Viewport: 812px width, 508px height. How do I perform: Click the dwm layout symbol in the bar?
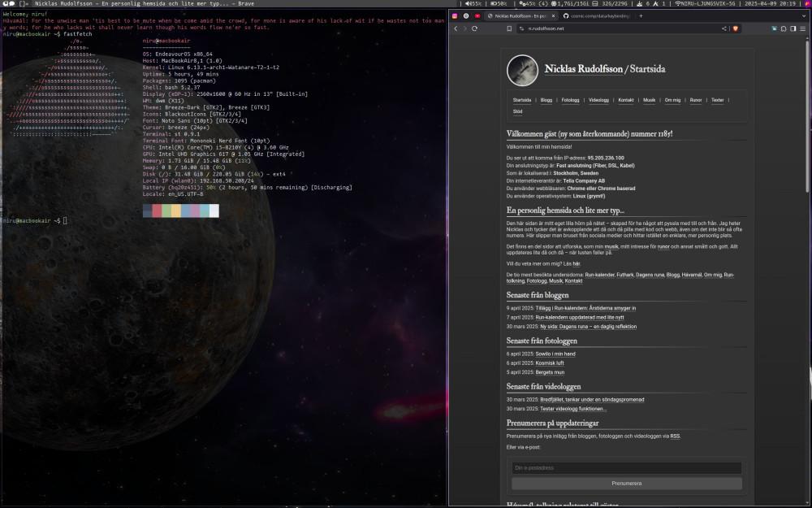coord(24,3)
